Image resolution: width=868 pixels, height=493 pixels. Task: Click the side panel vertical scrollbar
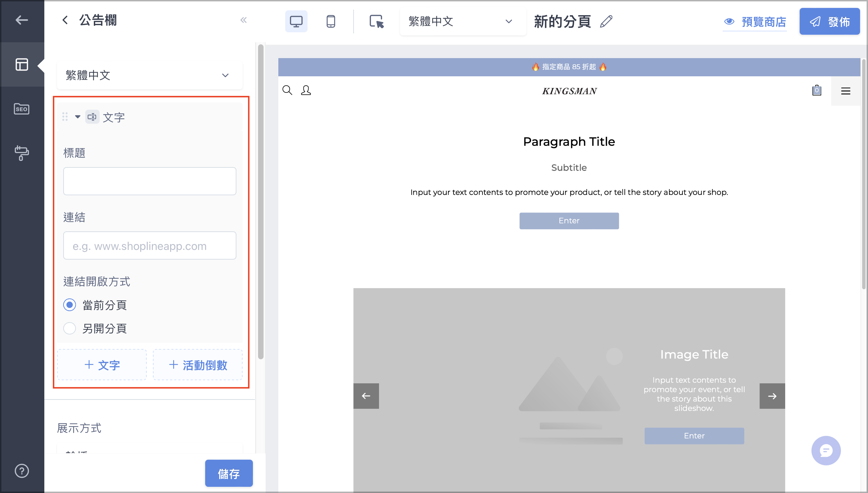click(x=261, y=201)
